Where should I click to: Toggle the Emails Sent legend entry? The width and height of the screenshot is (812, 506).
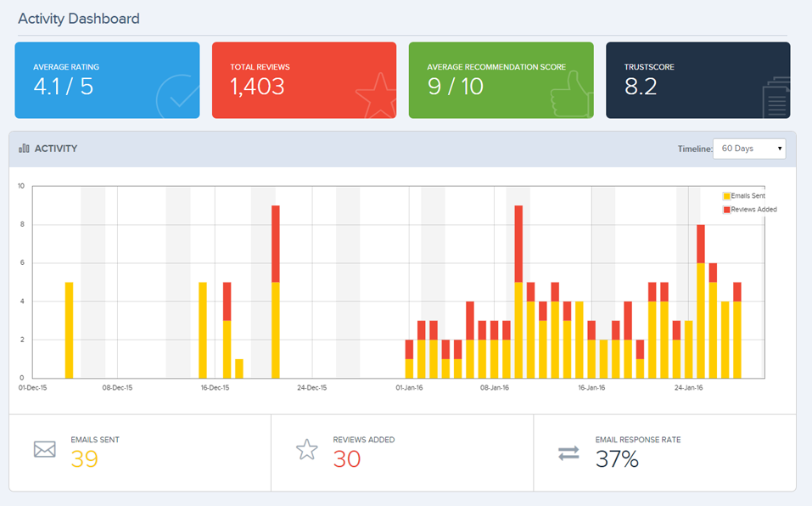point(743,196)
